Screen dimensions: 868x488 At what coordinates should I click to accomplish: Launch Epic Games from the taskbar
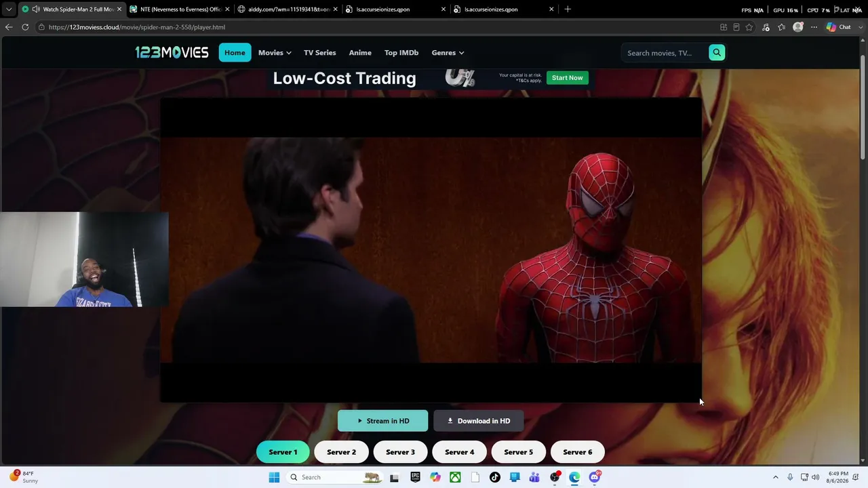pos(414,477)
